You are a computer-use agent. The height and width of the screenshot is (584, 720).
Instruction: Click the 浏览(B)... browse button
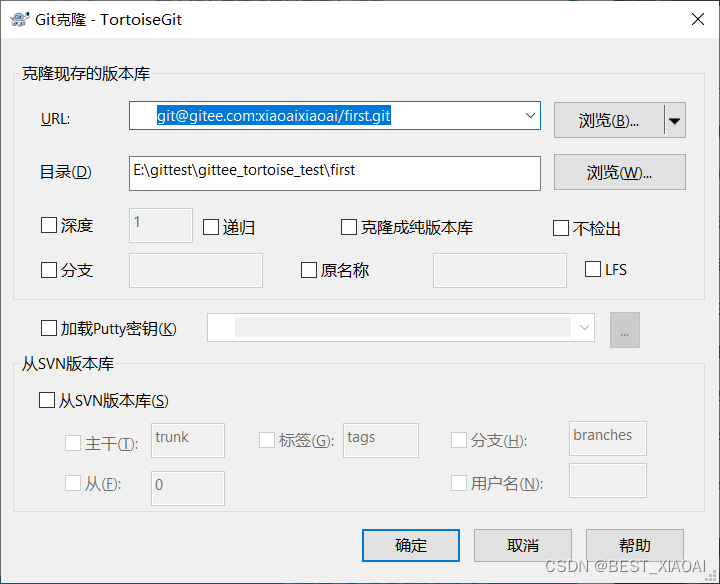(609, 120)
